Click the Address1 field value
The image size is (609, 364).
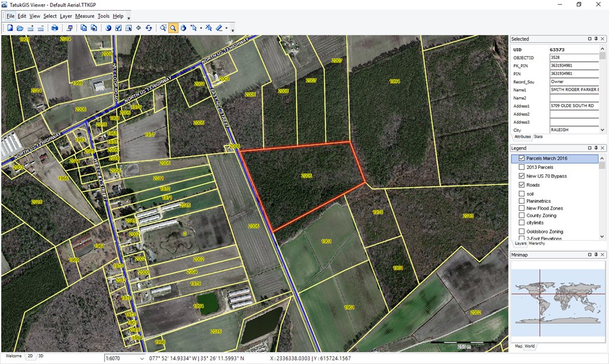575,106
